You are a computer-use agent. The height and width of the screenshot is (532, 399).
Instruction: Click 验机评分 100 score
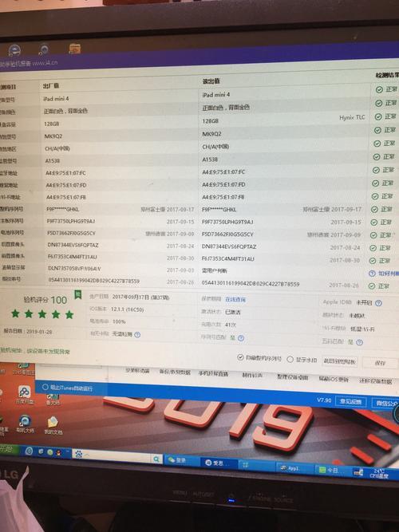45,300
